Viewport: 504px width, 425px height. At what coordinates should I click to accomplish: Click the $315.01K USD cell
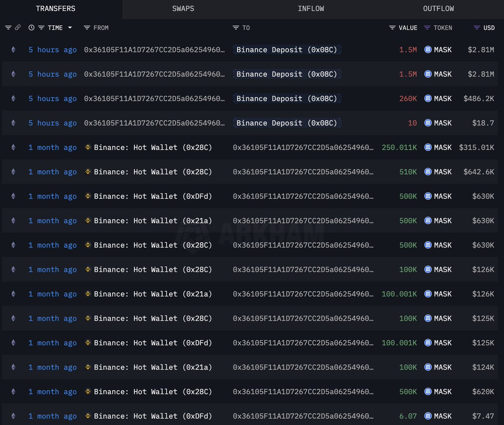point(477,147)
